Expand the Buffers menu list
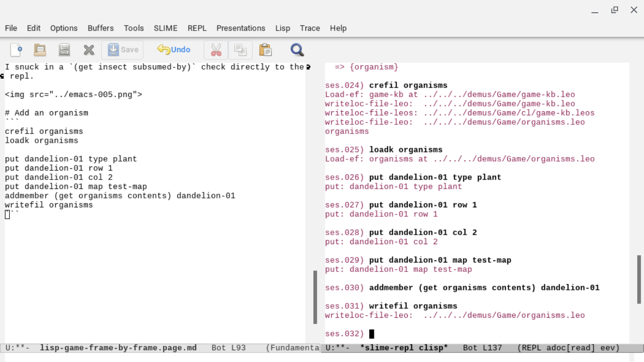The height and width of the screenshot is (362, 644). click(100, 28)
